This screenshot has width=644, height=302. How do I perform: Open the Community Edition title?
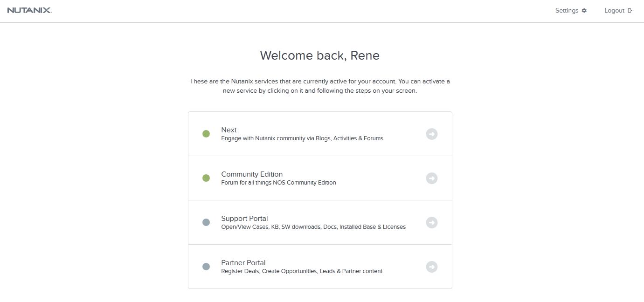252,174
